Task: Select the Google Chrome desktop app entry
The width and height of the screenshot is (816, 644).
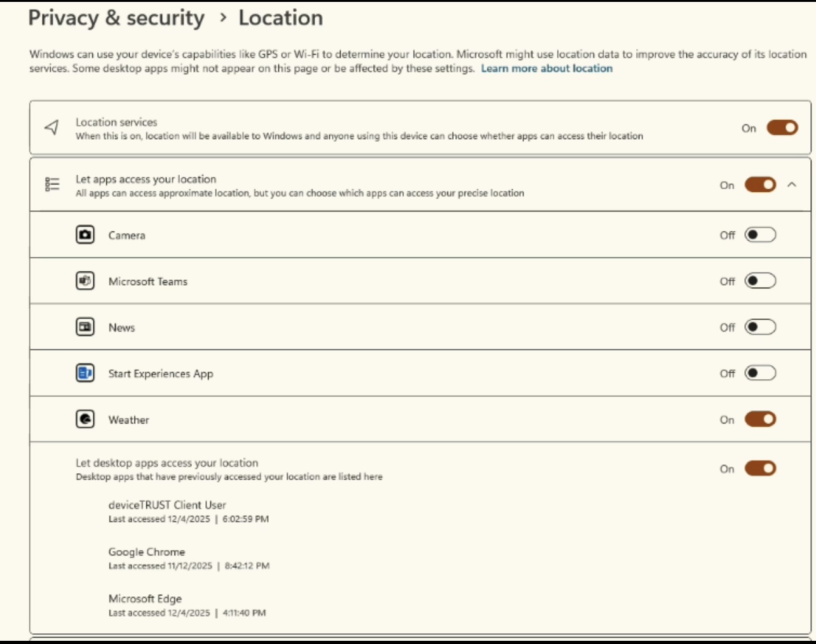Action: point(147,553)
